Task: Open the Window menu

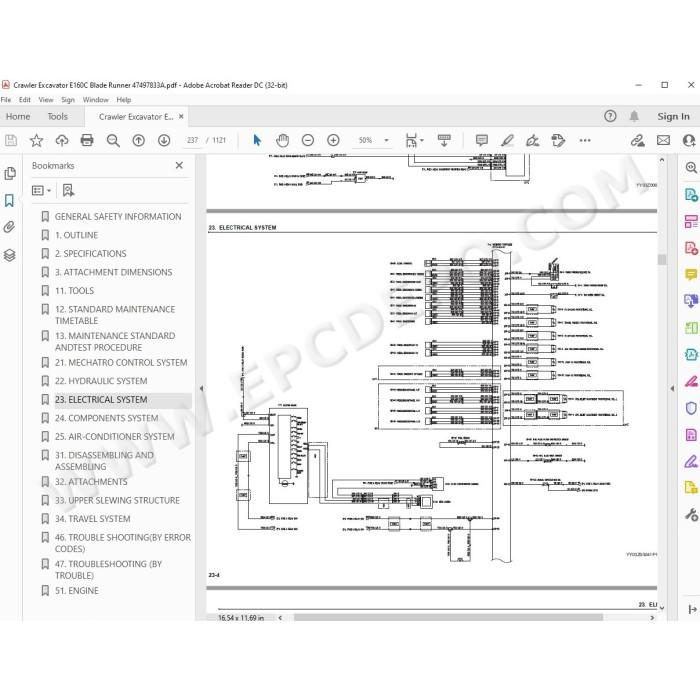Action: click(96, 100)
